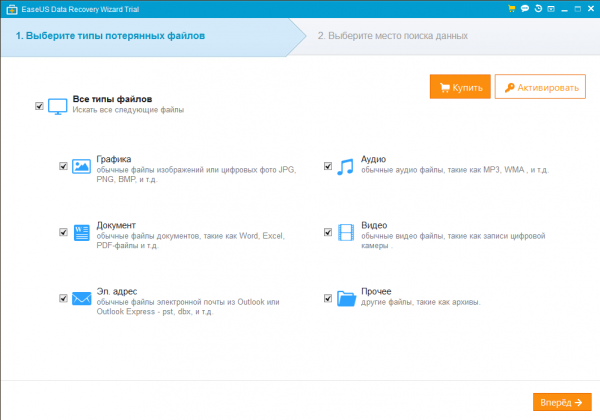Click the Эл. адрес label text
Screen dimensions: 600x420
(x=117, y=291)
